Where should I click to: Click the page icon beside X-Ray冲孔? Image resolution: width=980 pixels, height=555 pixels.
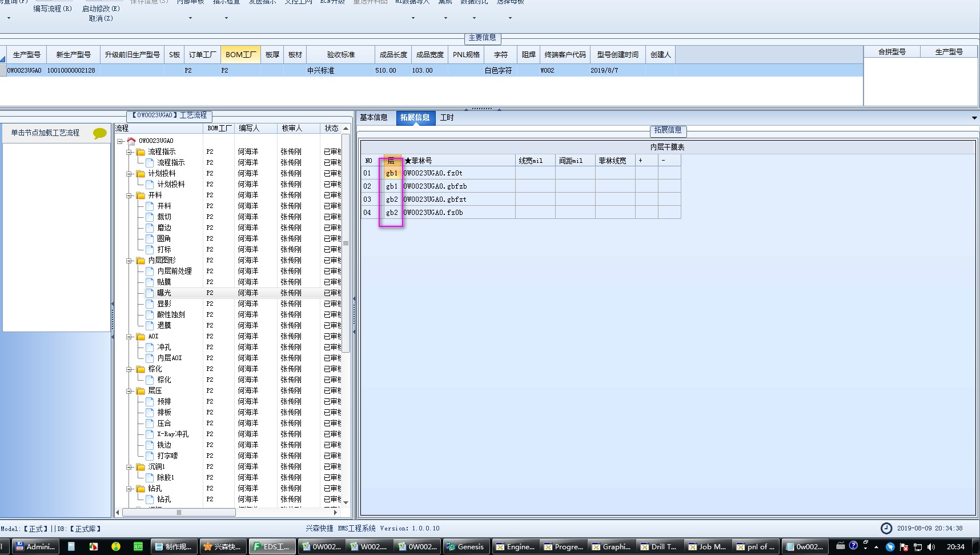150,434
